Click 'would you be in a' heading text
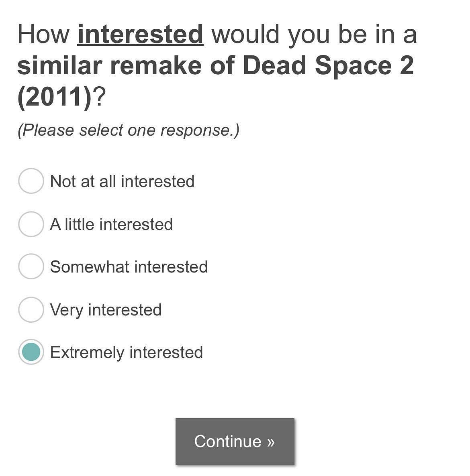 pos(314,35)
